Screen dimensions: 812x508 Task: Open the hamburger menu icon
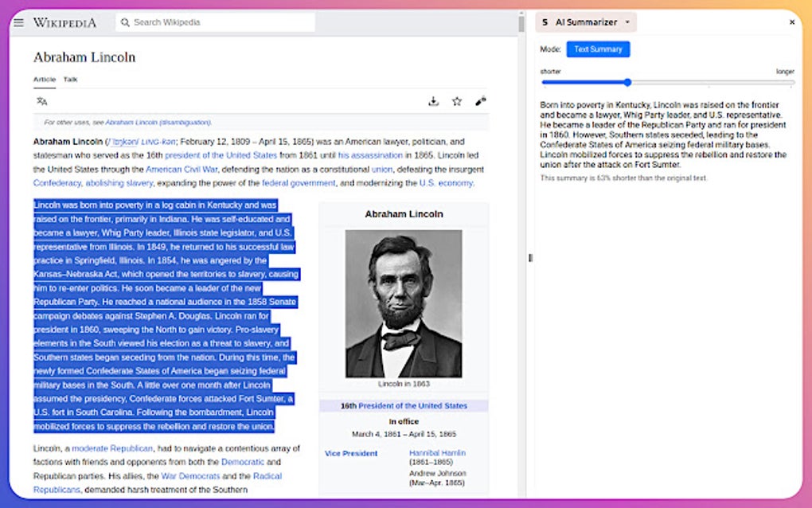pos(18,22)
